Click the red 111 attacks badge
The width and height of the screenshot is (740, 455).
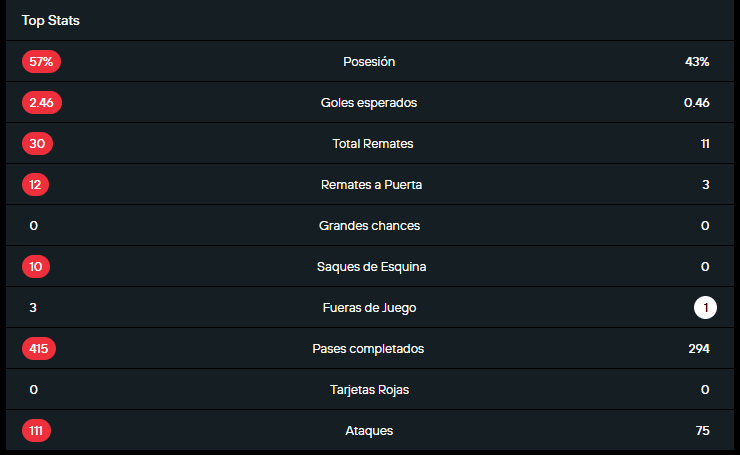(x=36, y=431)
